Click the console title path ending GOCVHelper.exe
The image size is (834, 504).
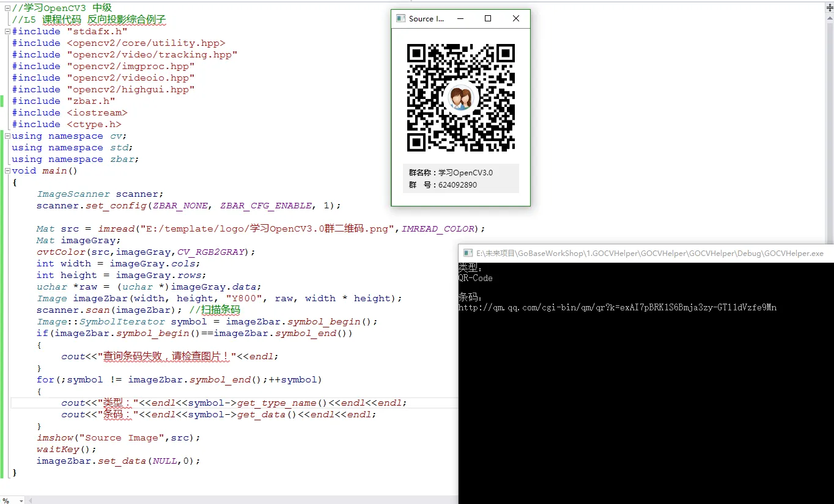coord(650,253)
